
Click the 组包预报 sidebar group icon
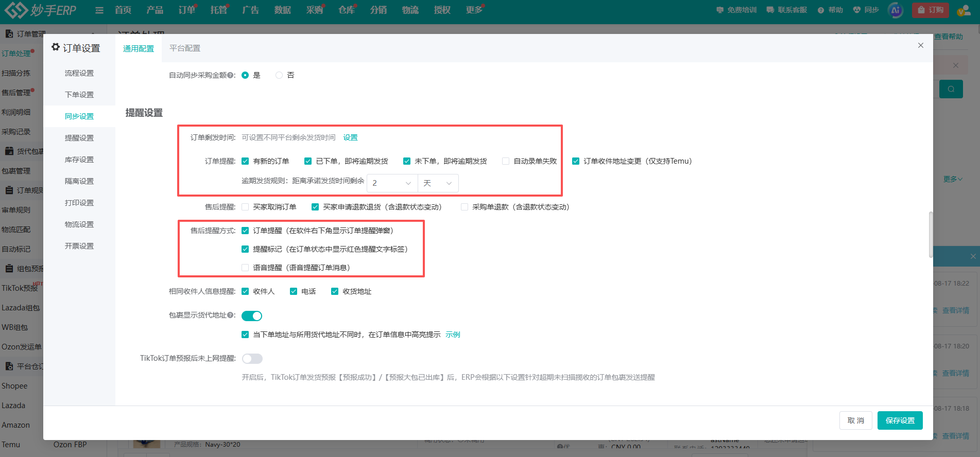click(x=9, y=269)
